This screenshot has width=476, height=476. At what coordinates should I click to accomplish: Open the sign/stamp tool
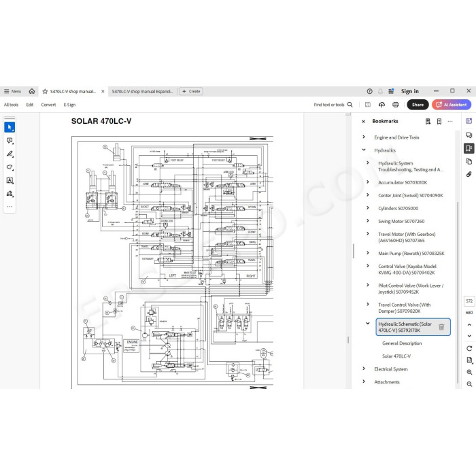[10, 194]
